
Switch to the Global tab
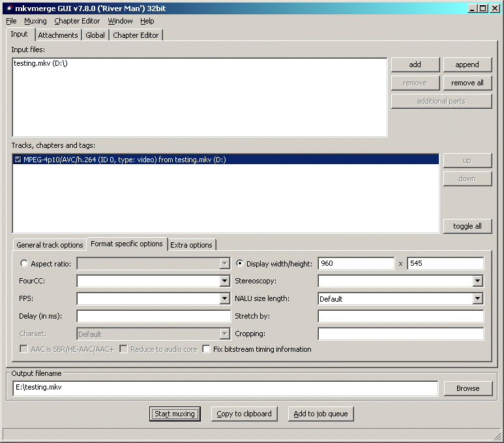(95, 35)
